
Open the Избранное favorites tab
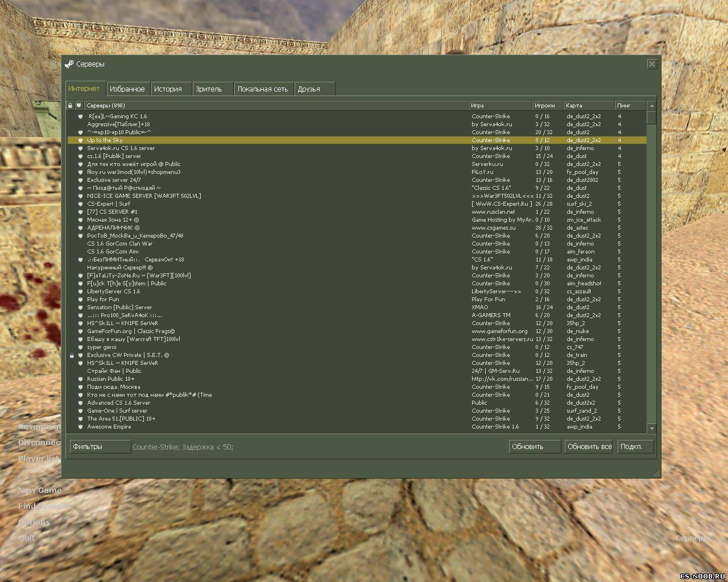(128, 89)
